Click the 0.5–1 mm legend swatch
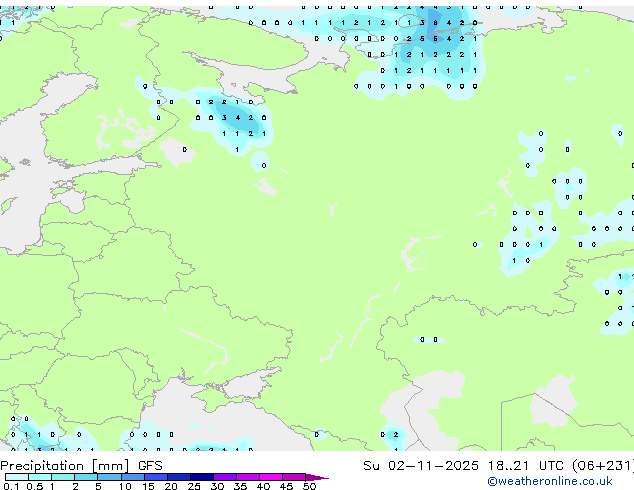 40,477
